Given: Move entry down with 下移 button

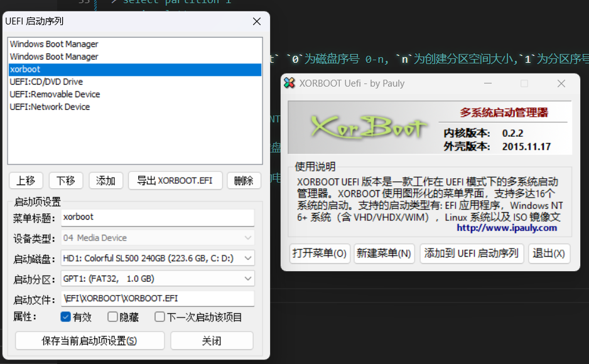Looking at the screenshot, I should click(x=66, y=181).
